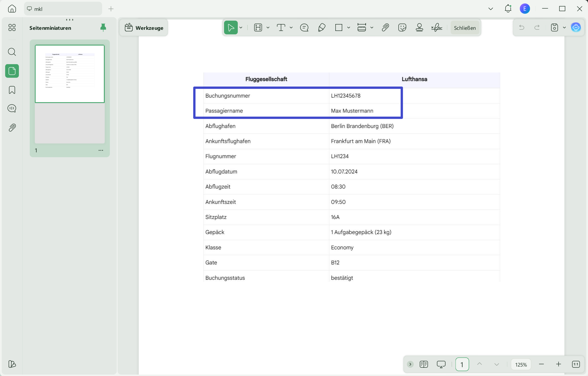Viewport: 588px width, 376px height.
Task: Expand text tool options arrow
Action: coord(291,27)
